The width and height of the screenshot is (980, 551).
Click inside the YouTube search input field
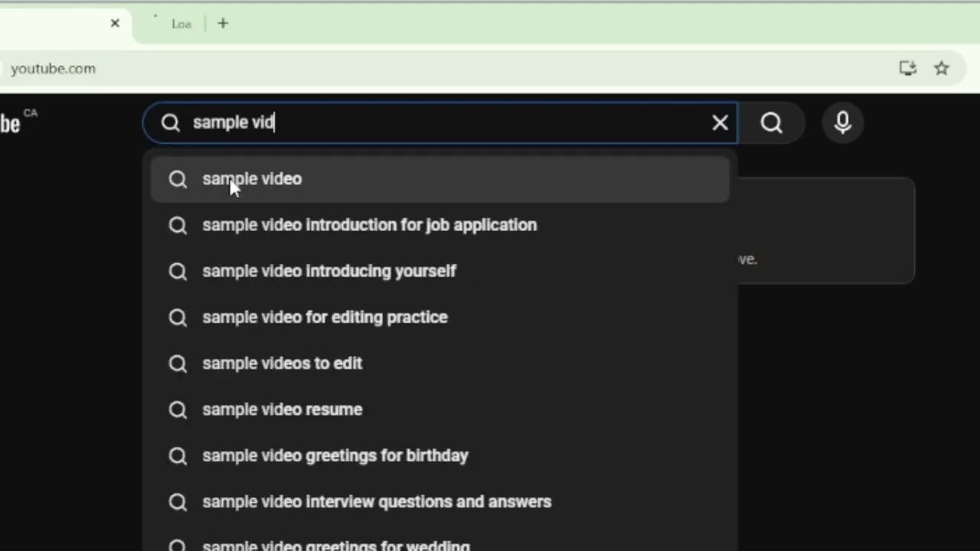(421, 122)
